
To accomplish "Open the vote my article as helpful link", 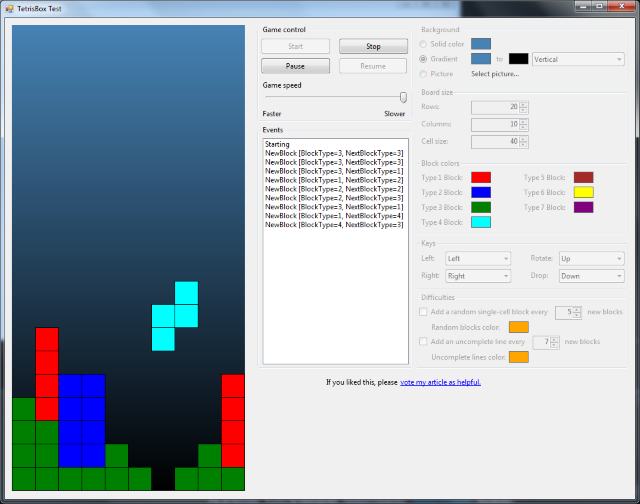I will (x=440, y=382).
